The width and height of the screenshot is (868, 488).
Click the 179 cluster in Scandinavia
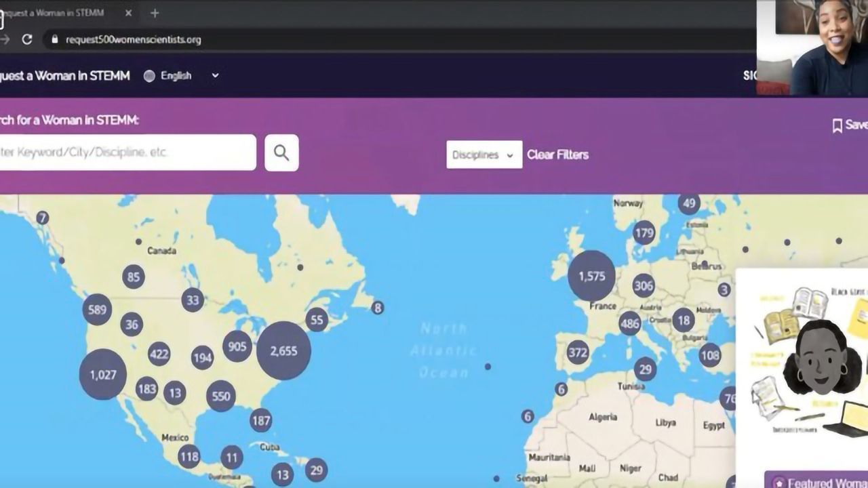point(644,234)
